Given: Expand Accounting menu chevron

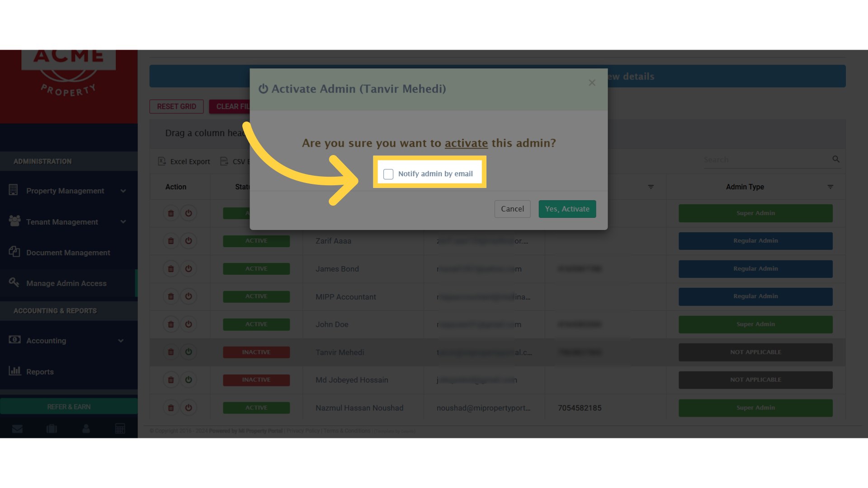Looking at the screenshot, I should [x=121, y=341].
